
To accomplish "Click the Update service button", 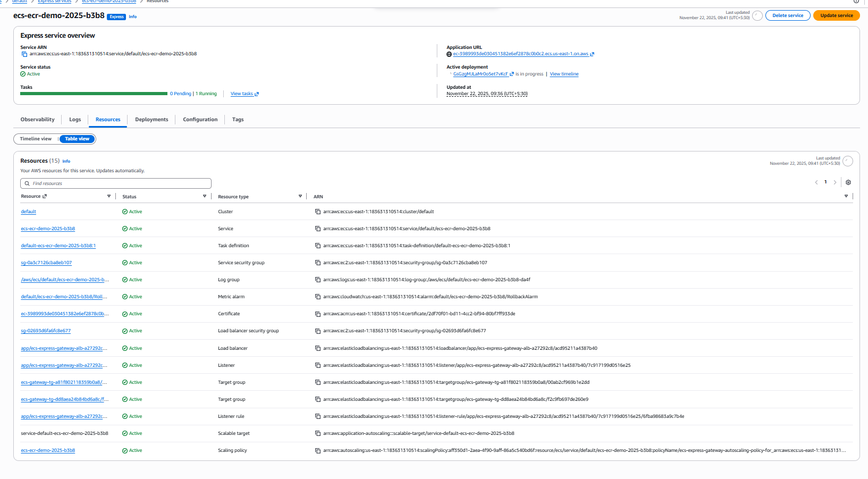I will 836,16.
